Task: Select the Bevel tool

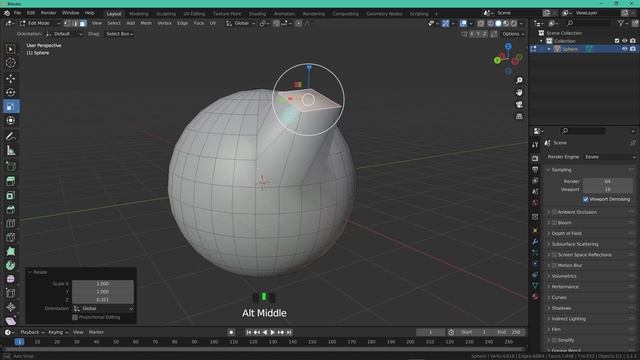Action: (x=11, y=209)
